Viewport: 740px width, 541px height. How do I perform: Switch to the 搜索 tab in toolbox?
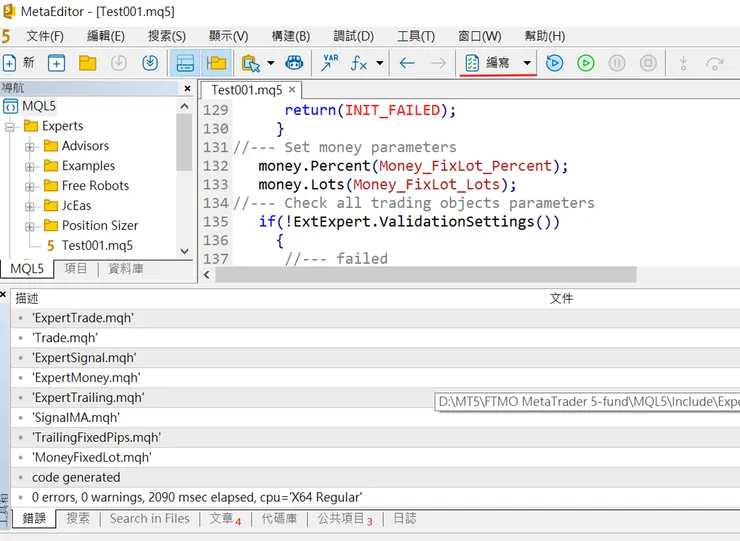point(78,519)
